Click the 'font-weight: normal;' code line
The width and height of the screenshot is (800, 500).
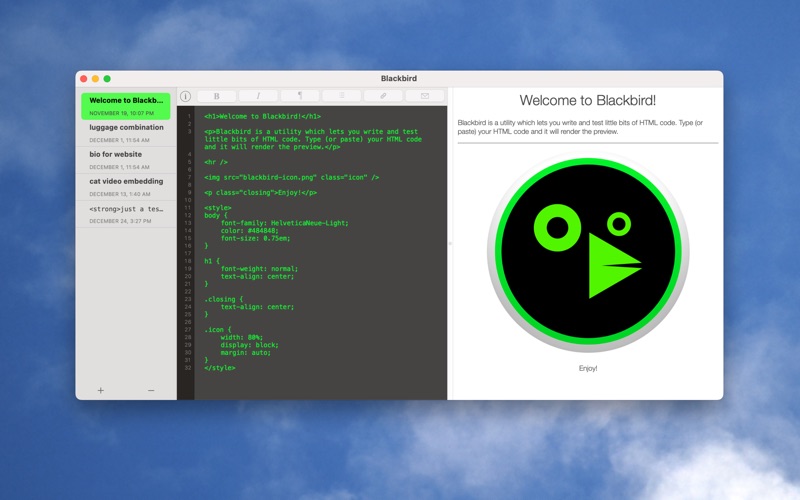pos(259,269)
